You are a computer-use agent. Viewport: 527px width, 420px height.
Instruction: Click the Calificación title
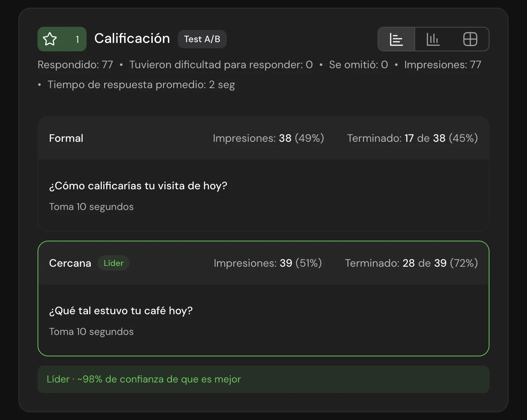pyautogui.click(x=132, y=38)
